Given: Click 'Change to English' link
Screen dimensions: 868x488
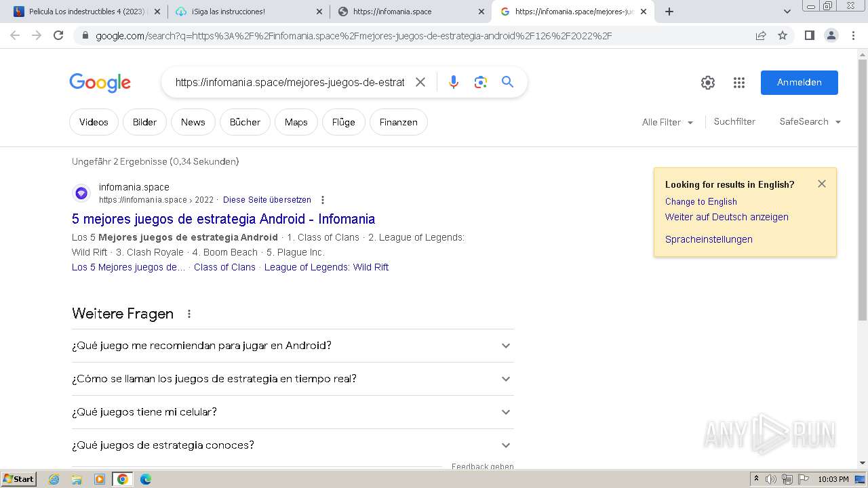Looking at the screenshot, I should coord(701,201).
